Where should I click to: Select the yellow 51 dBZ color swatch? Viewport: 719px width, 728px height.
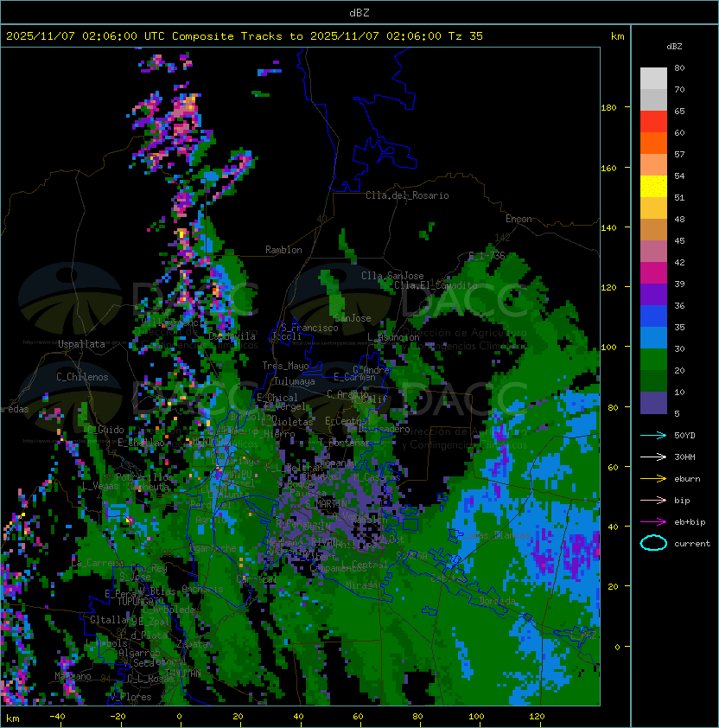click(653, 187)
